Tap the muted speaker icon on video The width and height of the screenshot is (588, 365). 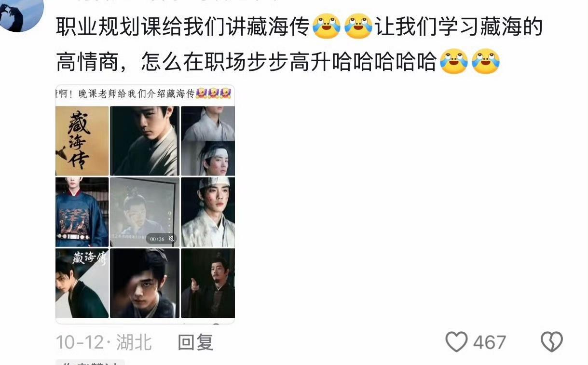tap(171, 239)
